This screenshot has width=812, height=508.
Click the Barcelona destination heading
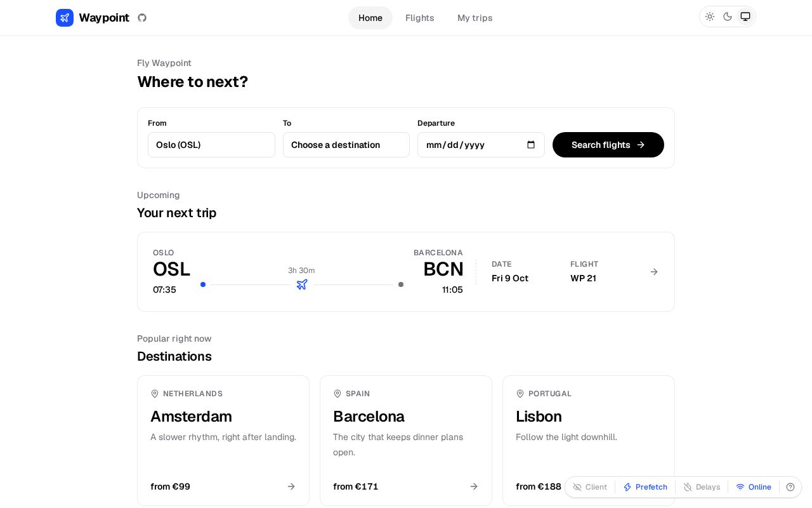click(x=369, y=417)
